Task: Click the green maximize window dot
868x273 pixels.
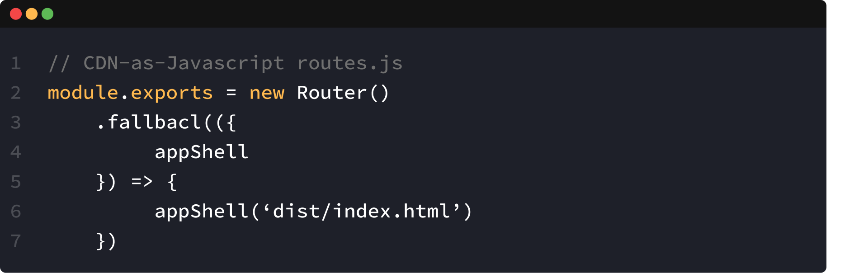Action: click(x=47, y=14)
